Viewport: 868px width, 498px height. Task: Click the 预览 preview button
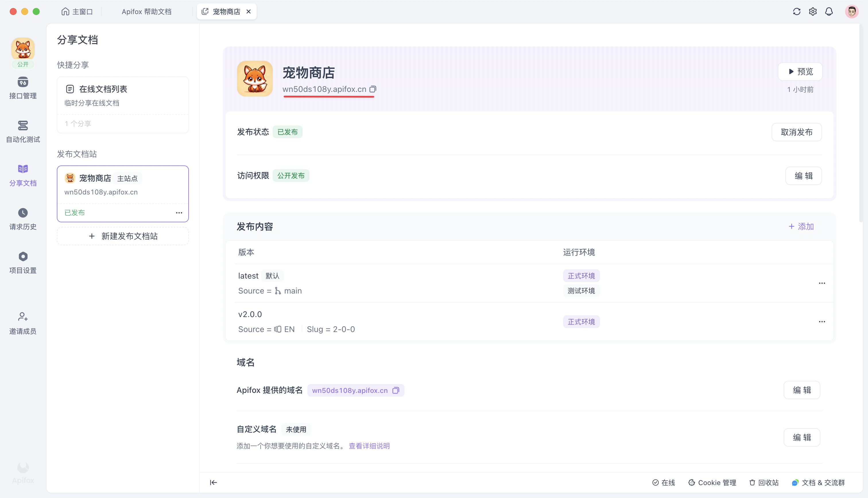tap(800, 71)
